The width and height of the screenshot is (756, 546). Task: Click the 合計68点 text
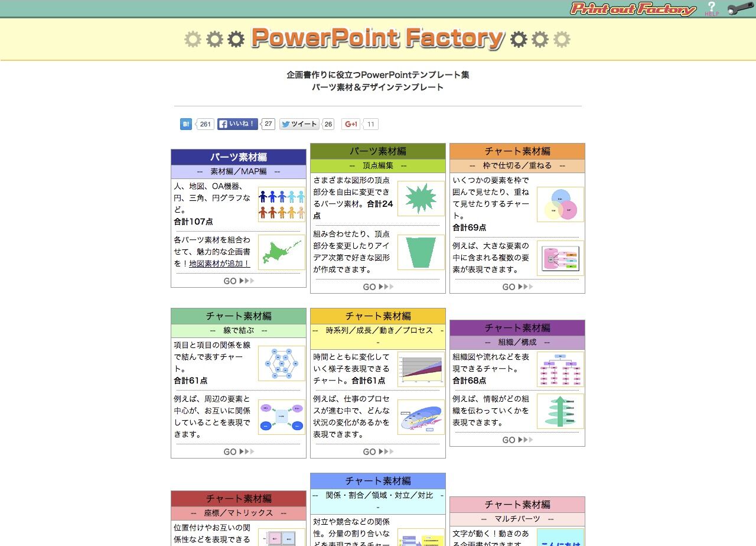(470, 381)
